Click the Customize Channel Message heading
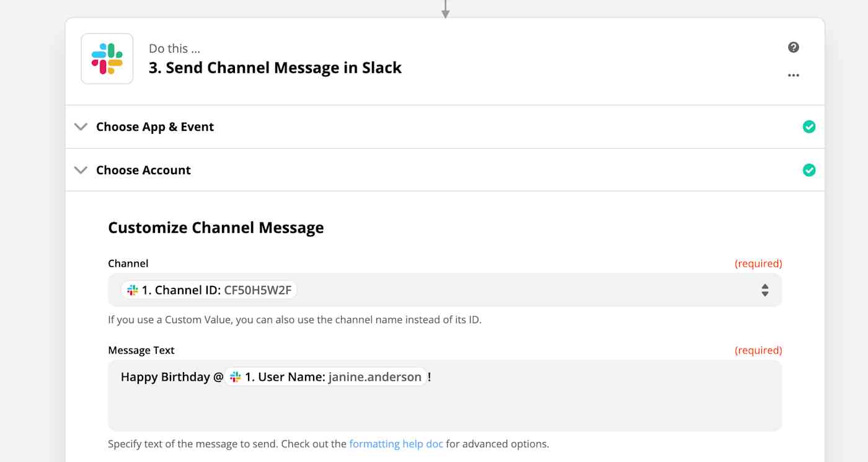This screenshot has height=462, width=868. [x=216, y=228]
